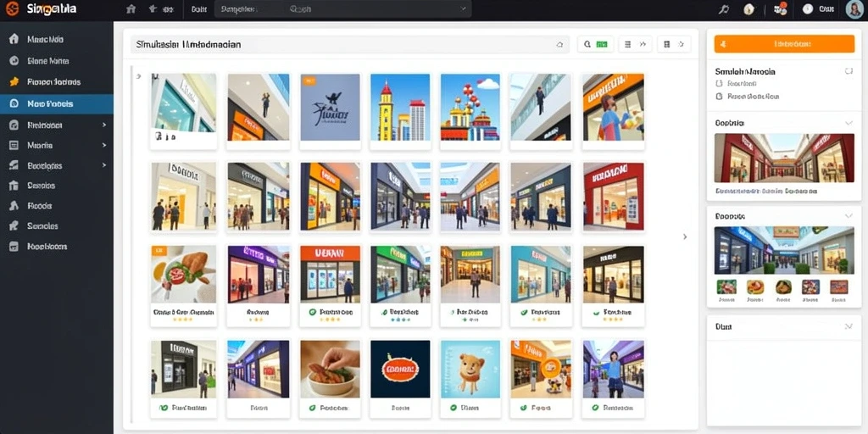This screenshot has height=434, width=868.
Task: Open the tools icon in the top-right header
Action: [723, 8]
